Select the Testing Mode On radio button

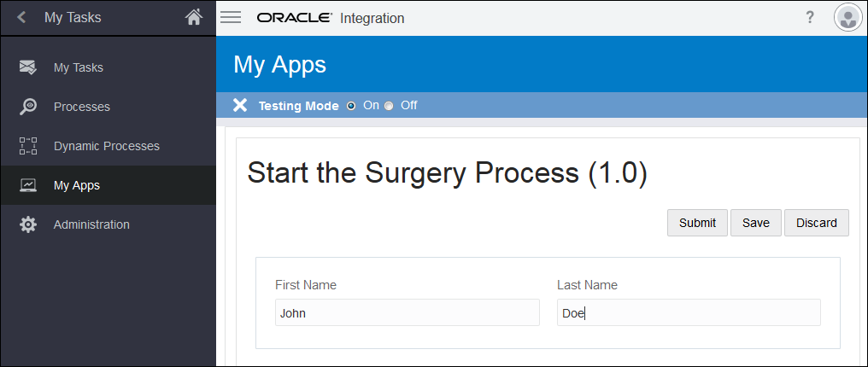pos(351,106)
